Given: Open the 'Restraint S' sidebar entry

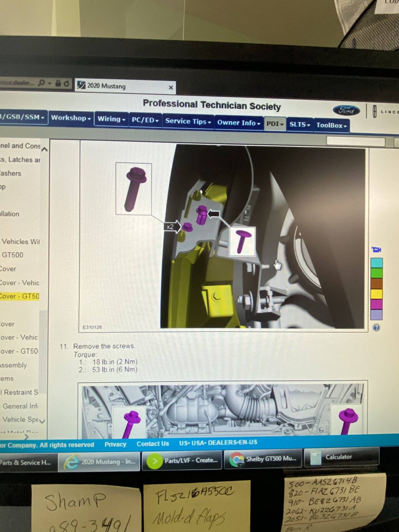Looking at the screenshot, I should click(x=19, y=392).
